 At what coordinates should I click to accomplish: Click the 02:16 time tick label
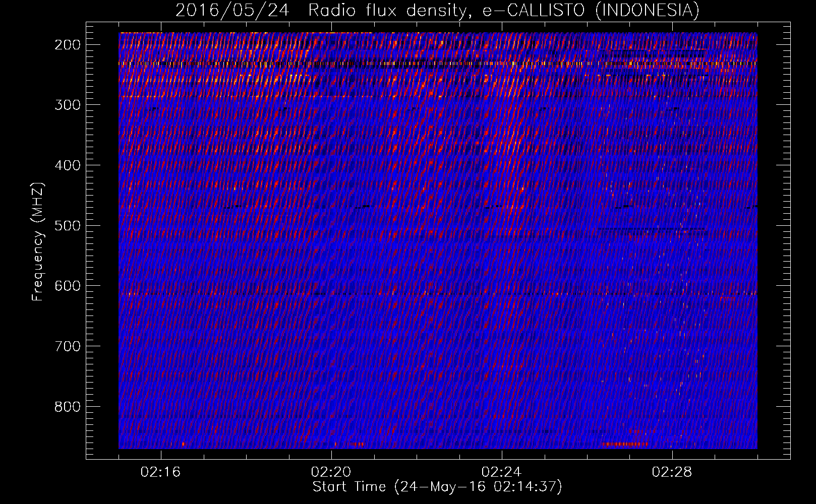point(161,472)
